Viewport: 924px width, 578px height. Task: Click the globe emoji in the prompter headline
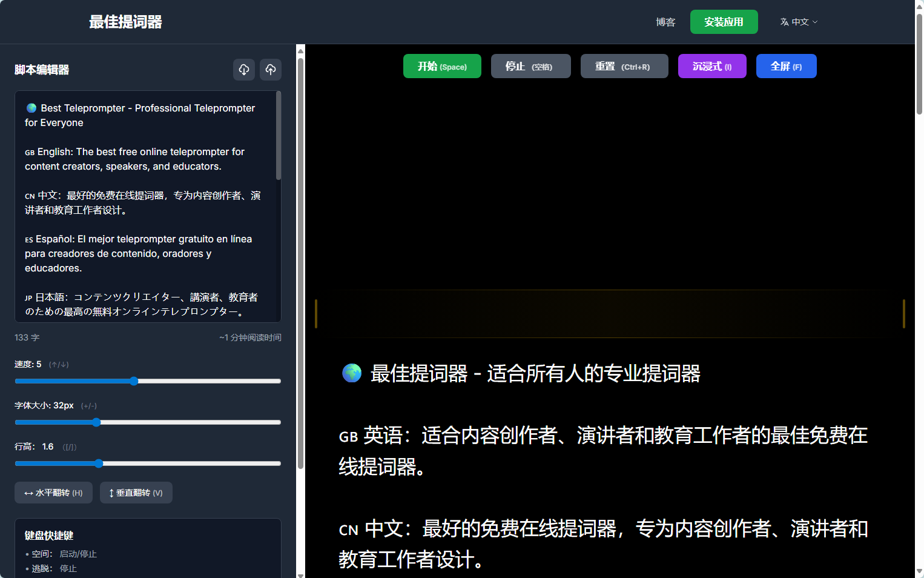352,373
